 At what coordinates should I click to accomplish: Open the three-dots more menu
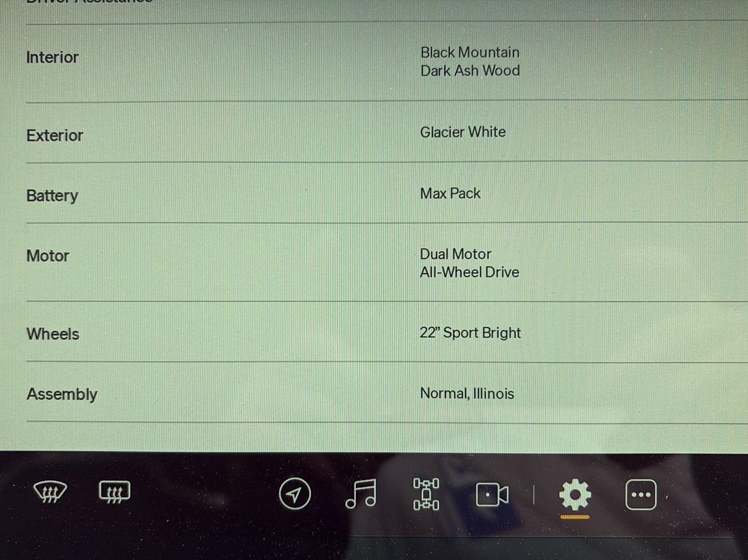(x=640, y=495)
